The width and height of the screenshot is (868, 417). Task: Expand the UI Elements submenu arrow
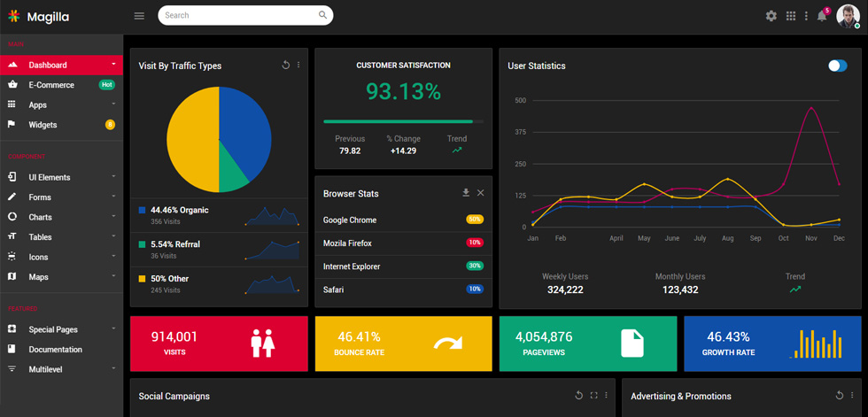tap(113, 176)
